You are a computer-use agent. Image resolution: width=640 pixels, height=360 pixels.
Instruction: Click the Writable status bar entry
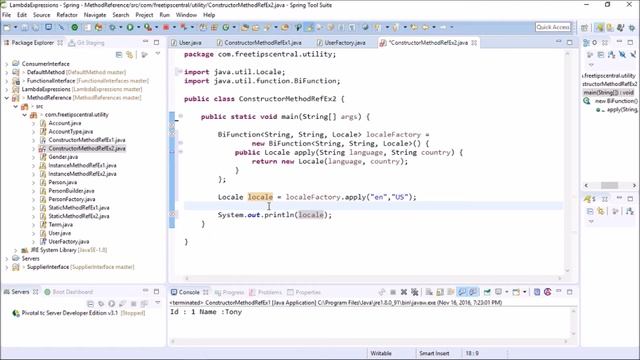381,353
